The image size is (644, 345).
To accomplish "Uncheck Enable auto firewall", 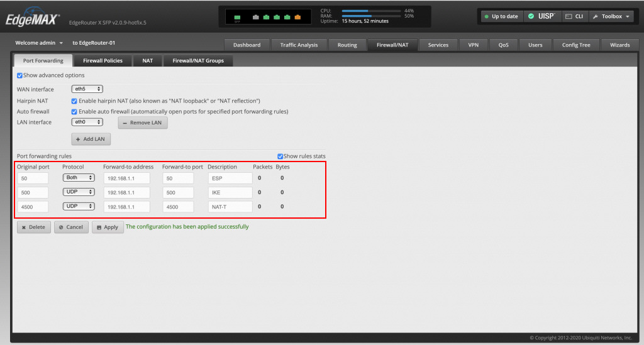I will (x=74, y=112).
